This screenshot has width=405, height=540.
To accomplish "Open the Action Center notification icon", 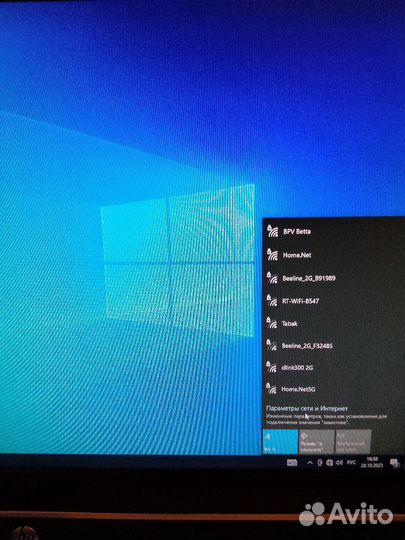I will click(395, 463).
